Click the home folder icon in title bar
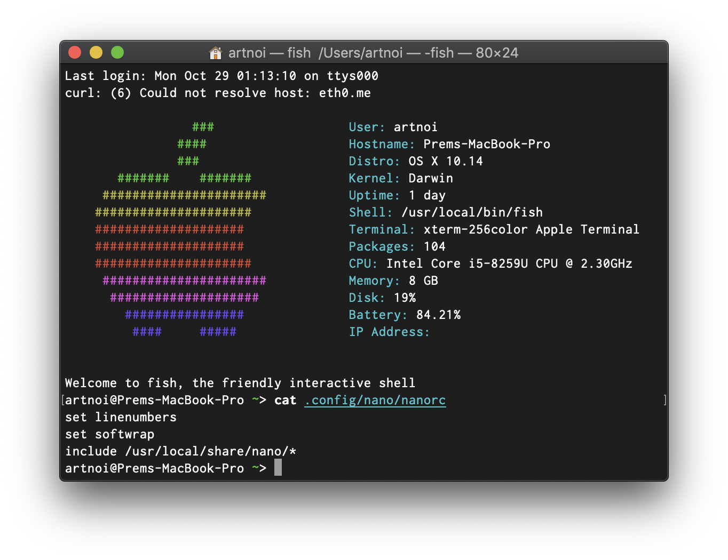 coord(216,53)
